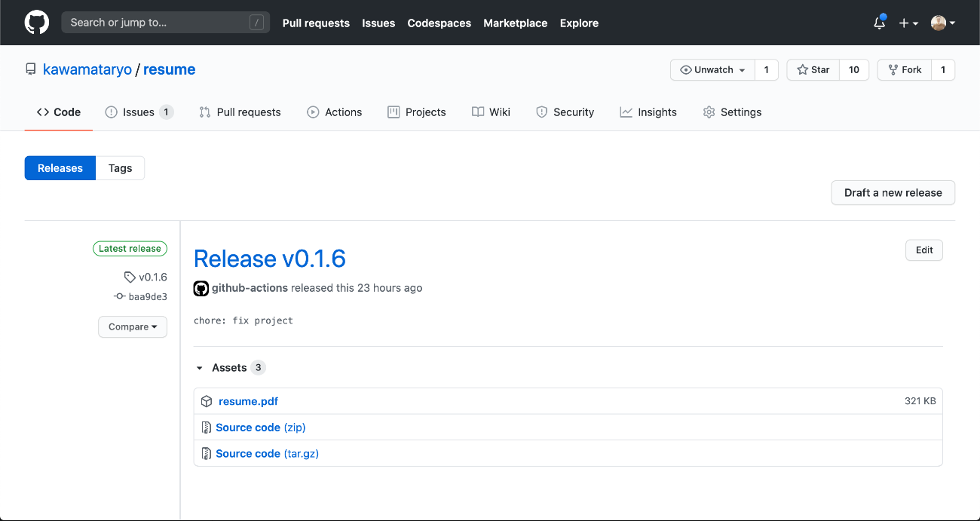Screen dimensions: 980x521
Task: Switch to the Actions tab
Action: [335, 112]
